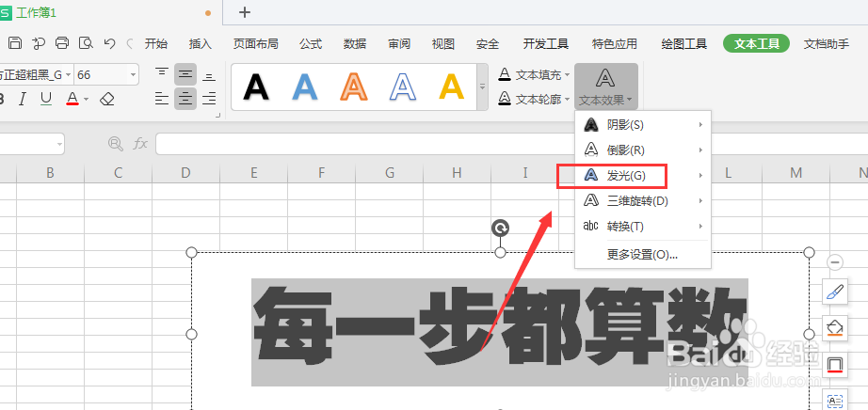Open 阴影(S) shadow submenu
The height and width of the screenshot is (410, 868).
pyautogui.click(x=643, y=125)
